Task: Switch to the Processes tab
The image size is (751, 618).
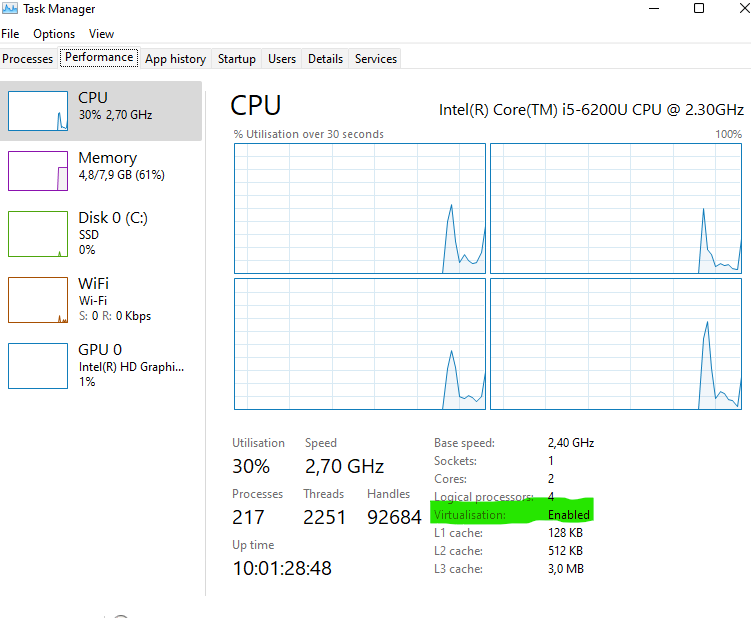Action: [x=28, y=59]
